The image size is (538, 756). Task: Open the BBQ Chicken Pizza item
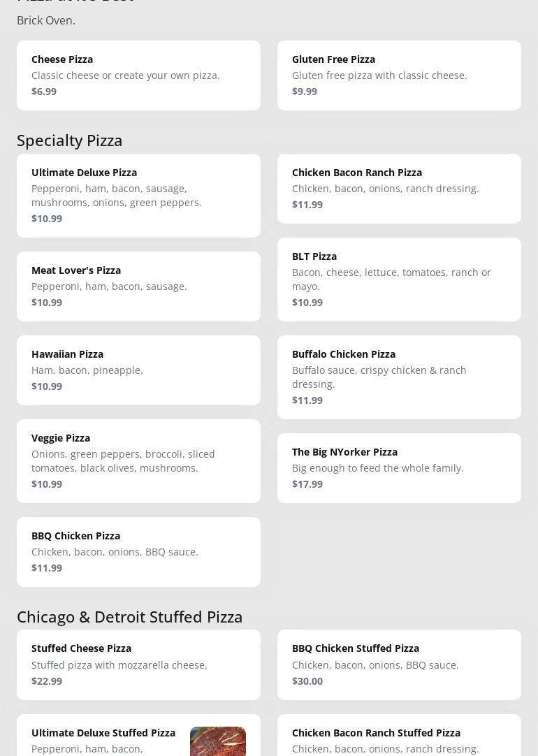click(138, 551)
